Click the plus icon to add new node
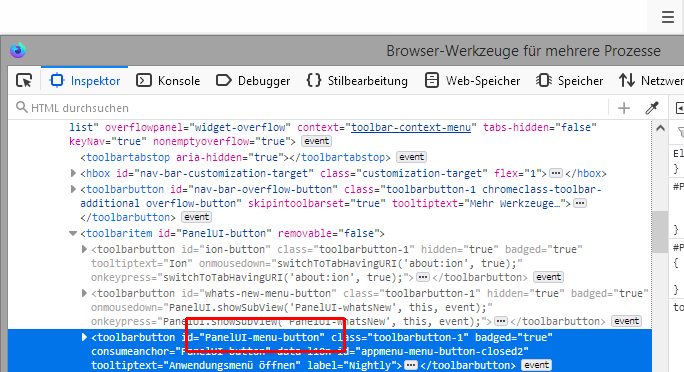Viewport: 684px width, 372px height. coord(624,108)
